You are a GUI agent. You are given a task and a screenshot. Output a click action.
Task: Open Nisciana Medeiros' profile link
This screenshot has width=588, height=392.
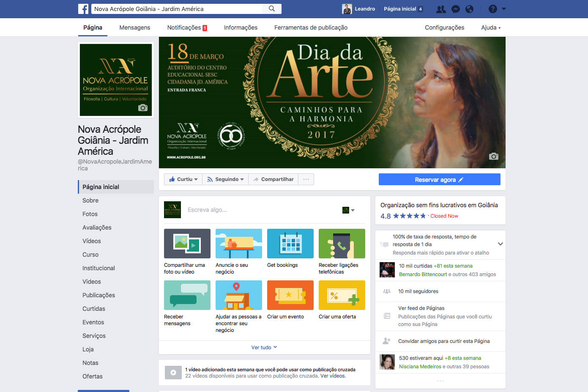[x=420, y=367]
